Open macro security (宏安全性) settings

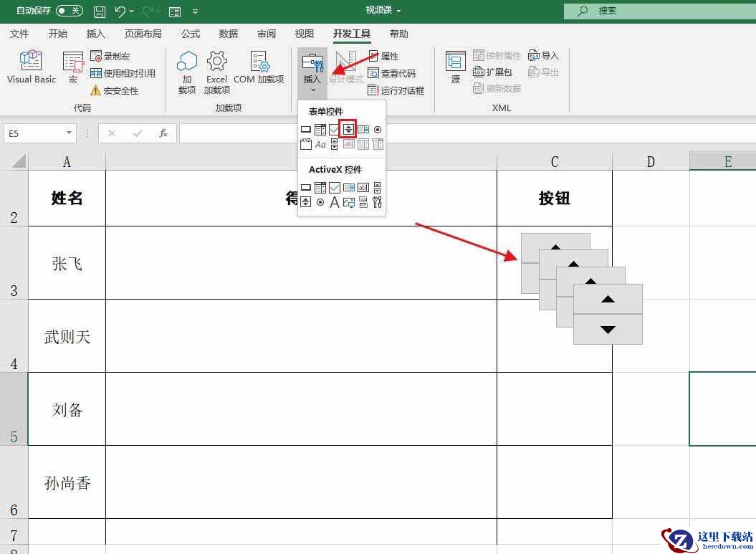coord(115,90)
